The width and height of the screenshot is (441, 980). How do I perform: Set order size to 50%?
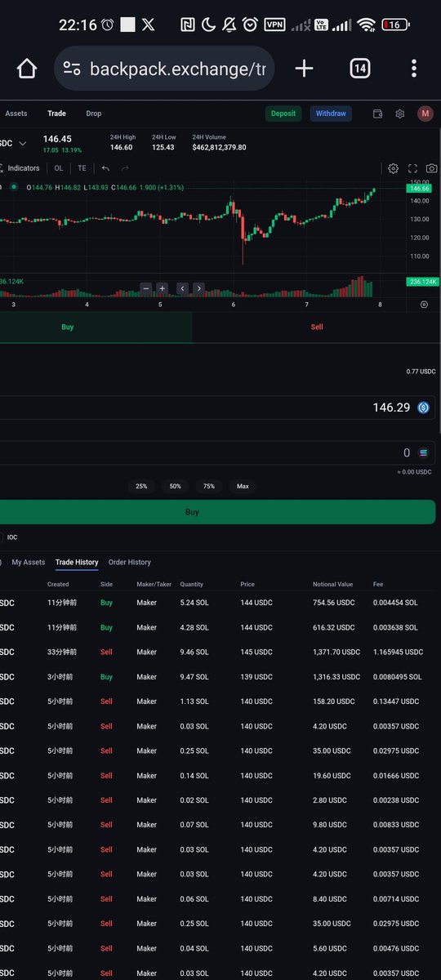[x=175, y=486]
